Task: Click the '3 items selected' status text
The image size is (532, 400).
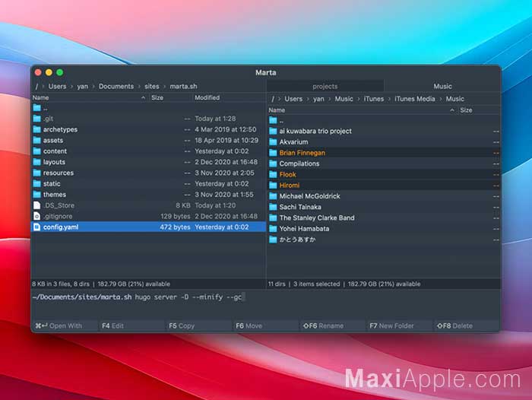Action: [316, 284]
